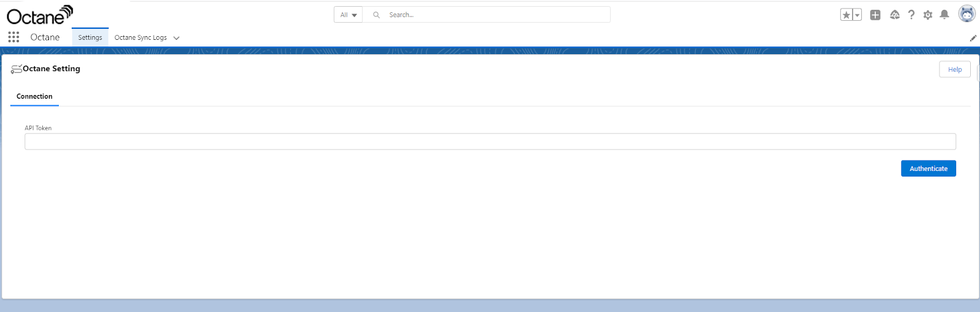Open the Favorites star icon
980x312 pixels.
[x=846, y=15]
